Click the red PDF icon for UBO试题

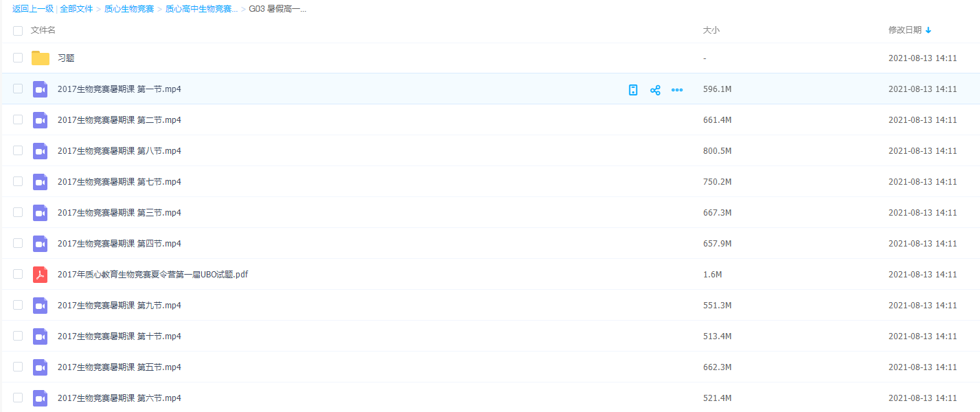[x=41, y=275]
